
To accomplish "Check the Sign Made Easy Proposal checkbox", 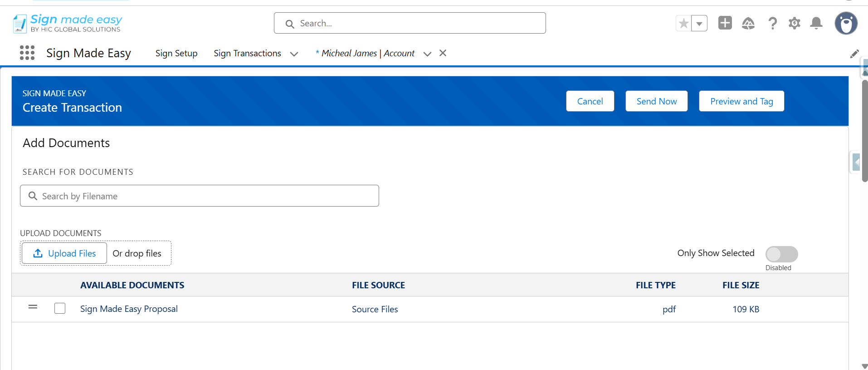I will pos(60,308).
